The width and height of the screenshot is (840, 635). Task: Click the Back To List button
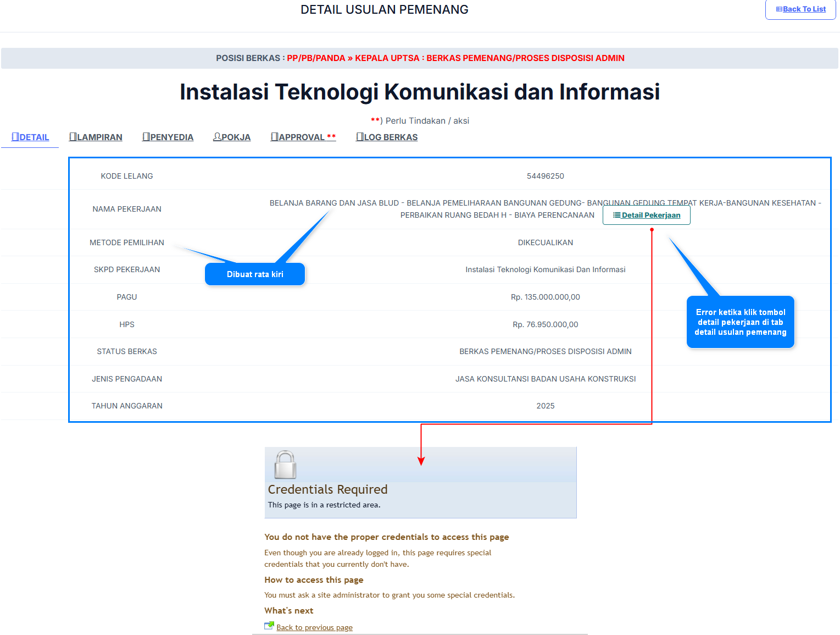coord(800,9)
